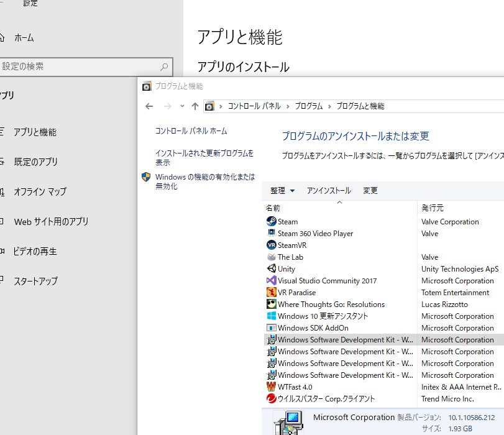Go back with the left arrow
Viewport: 504px width, 435px height.
[149, 106]
